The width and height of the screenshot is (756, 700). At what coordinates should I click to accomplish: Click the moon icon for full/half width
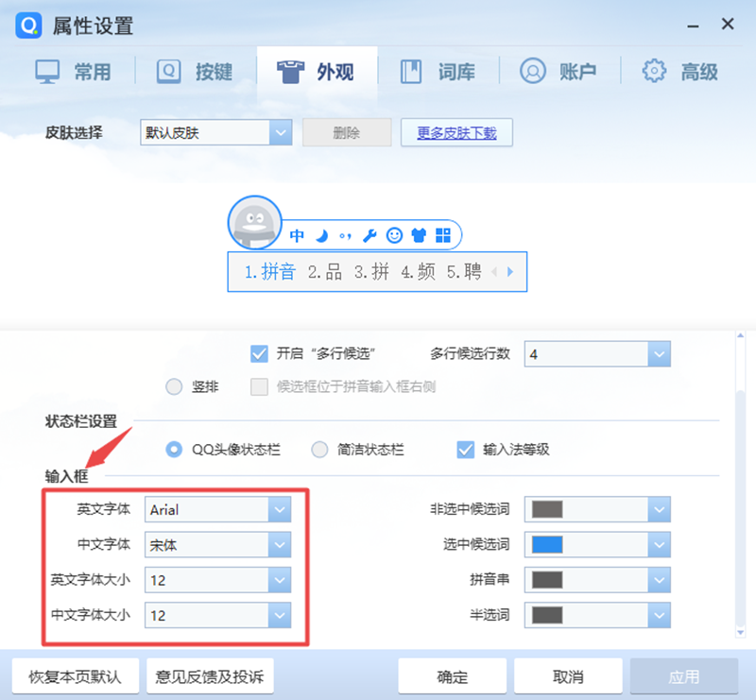322,233
